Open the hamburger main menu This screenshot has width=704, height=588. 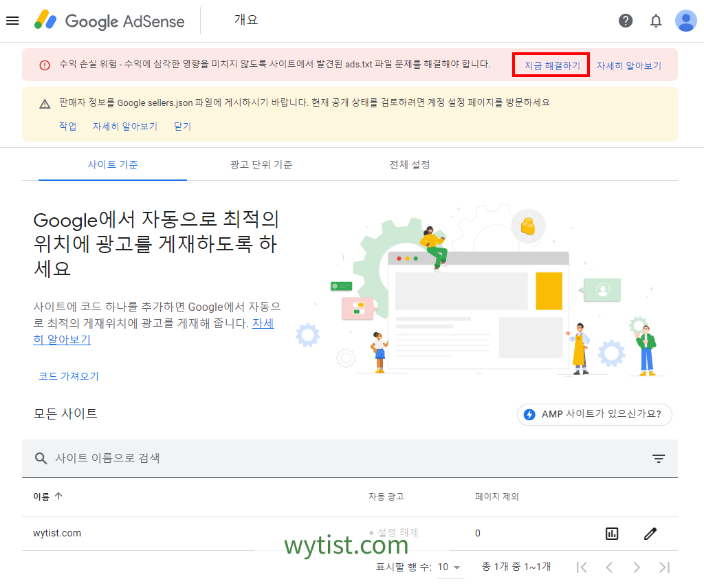pyautogui.click(x=12, y=21)
